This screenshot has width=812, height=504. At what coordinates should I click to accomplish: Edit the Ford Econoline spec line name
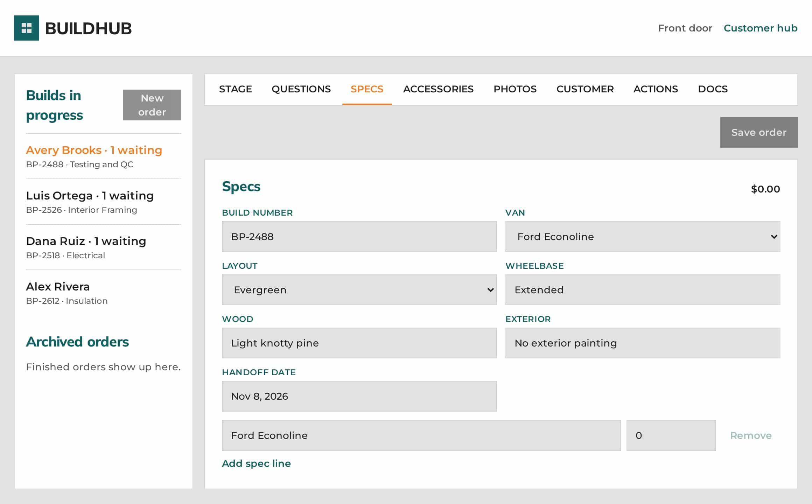click(421, 435)
